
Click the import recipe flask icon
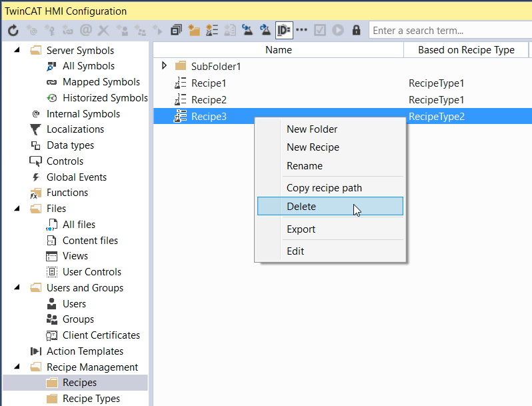[x=247, y=31]
